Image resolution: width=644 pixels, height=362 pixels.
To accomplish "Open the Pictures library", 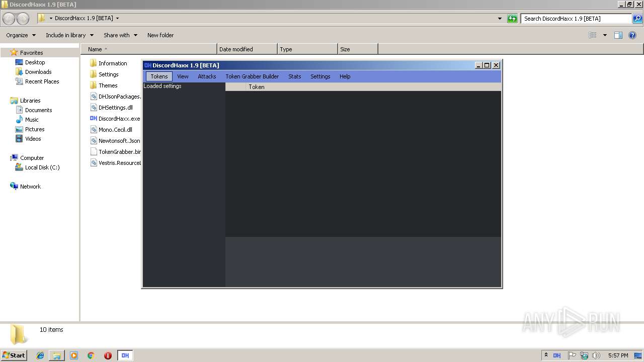I will [x=35, y=129].
